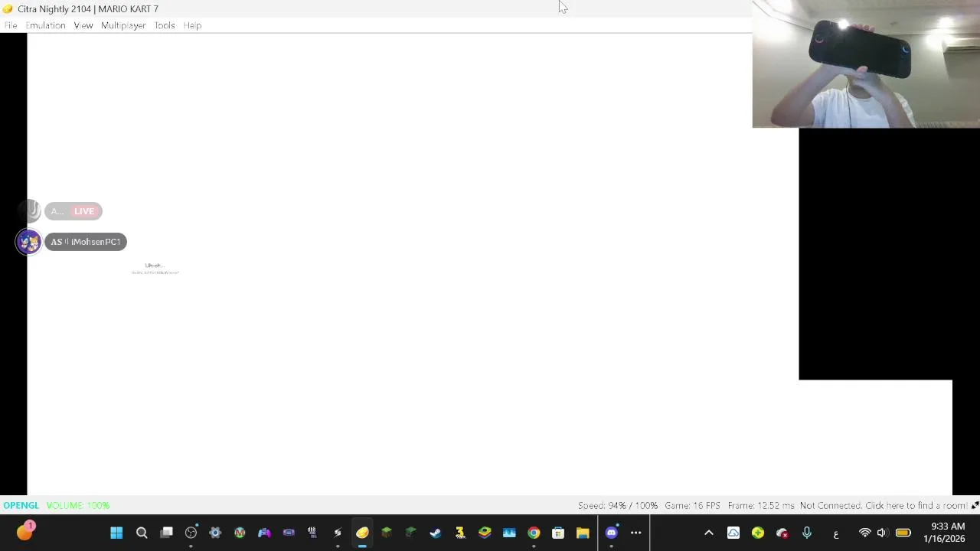Screen dimensions: 980x551
Task: Open Microsoft Store from taskbar
Action: pos(558,533)
